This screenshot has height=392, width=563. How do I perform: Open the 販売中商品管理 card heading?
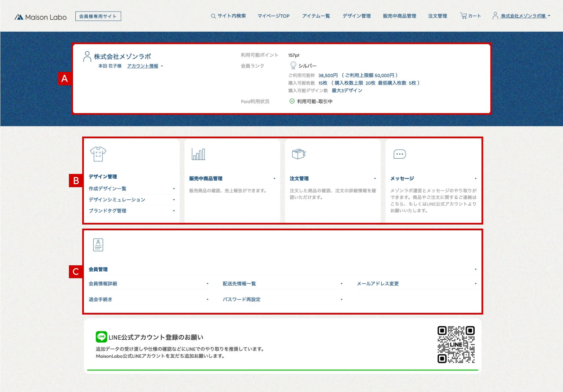206,178
